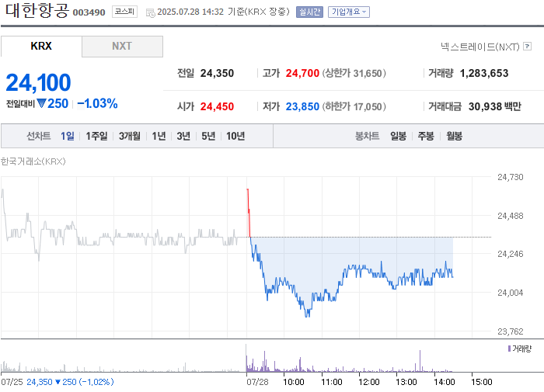Screen dimensions: 544x392
Task: Click the 24,004 y-axis label
Action: coord(511,293)
